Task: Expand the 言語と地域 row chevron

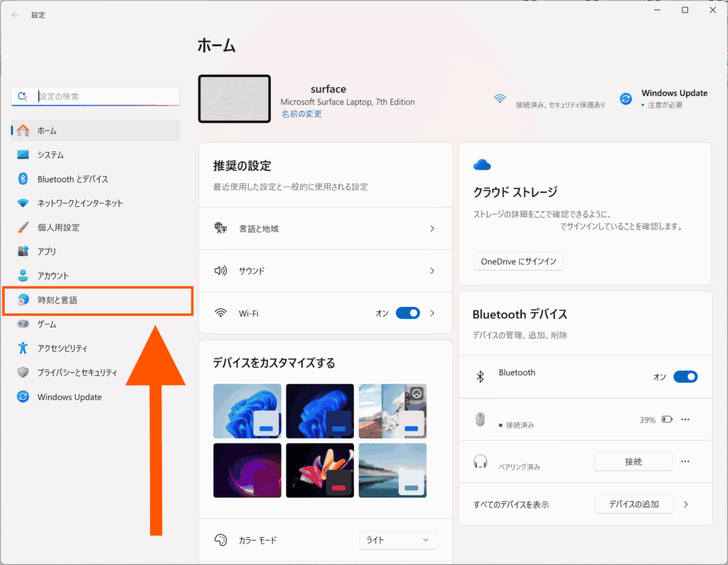Action: click(432, 228)
